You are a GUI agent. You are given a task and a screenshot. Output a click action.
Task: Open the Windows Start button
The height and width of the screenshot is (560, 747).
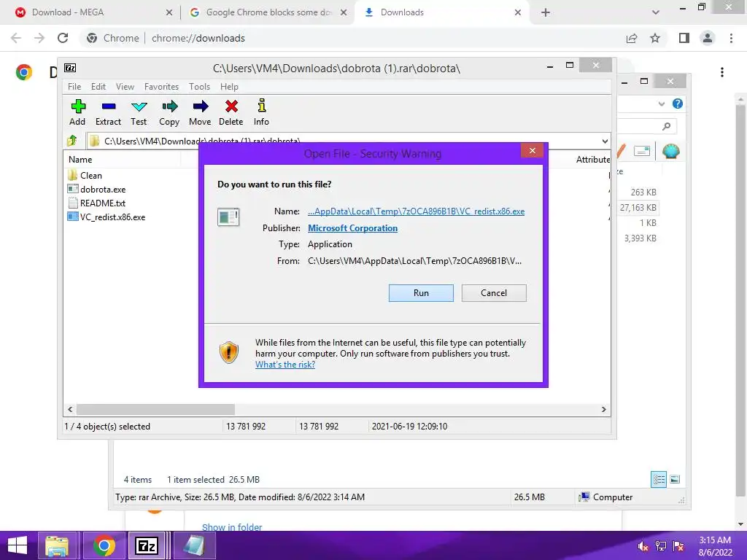coord(18,545)
